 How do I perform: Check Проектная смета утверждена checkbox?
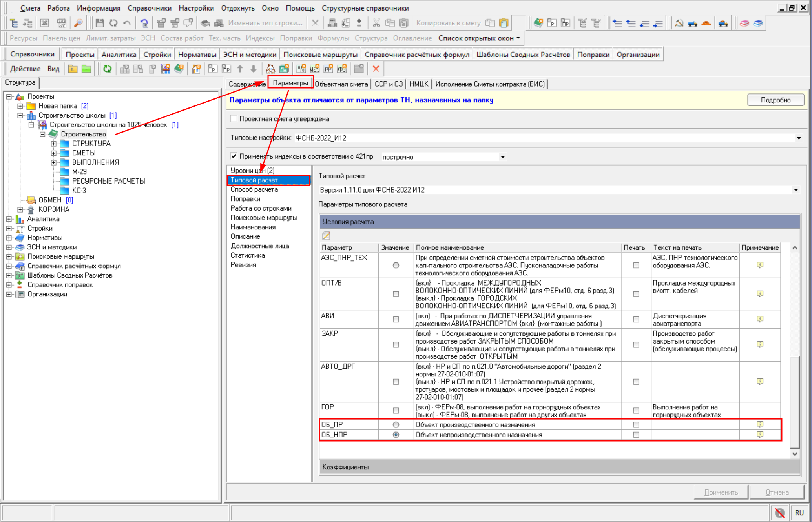234,119
